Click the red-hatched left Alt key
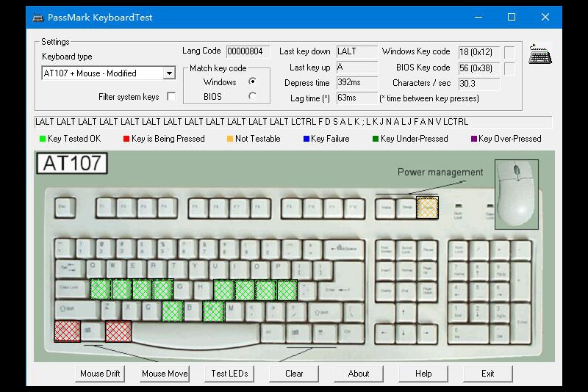The image size is (588, 392). 118,331
